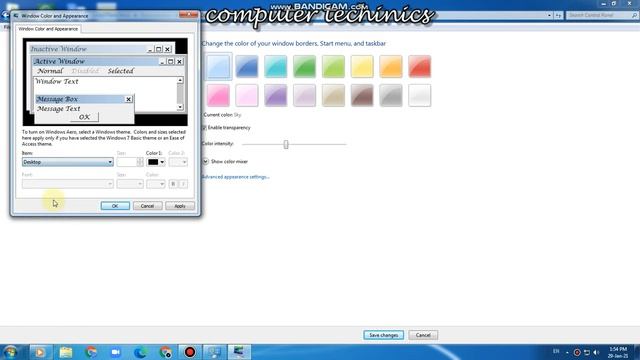Toggle the Bold font button
Viewport: 640px width, 360px height.
(x=173, y=184)
